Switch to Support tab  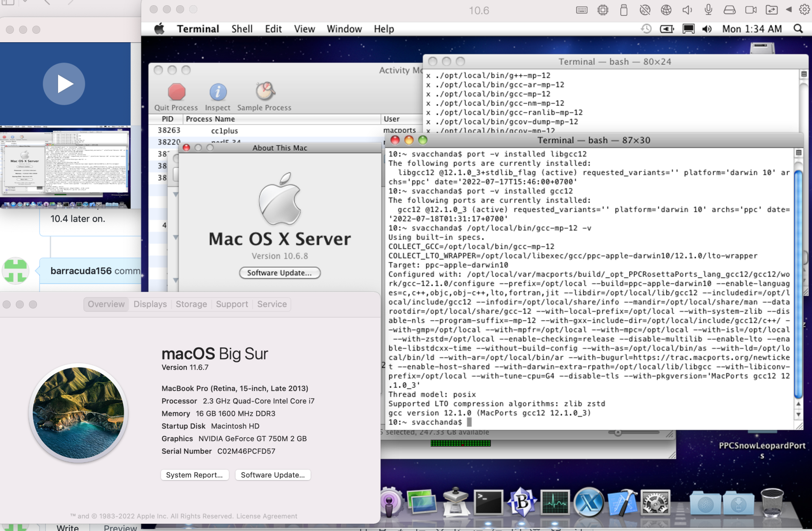pyautogui.click(x=232, y=304)
